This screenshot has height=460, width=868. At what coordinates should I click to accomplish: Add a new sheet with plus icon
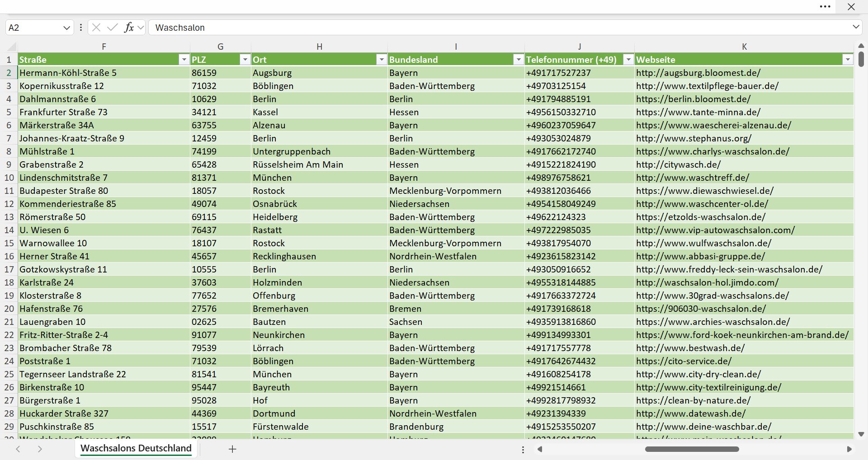[x=232, y=449]
